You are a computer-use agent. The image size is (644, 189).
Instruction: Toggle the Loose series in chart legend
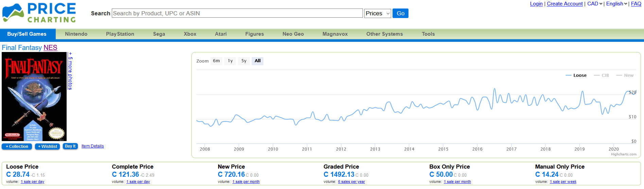(x=576, y=75)
